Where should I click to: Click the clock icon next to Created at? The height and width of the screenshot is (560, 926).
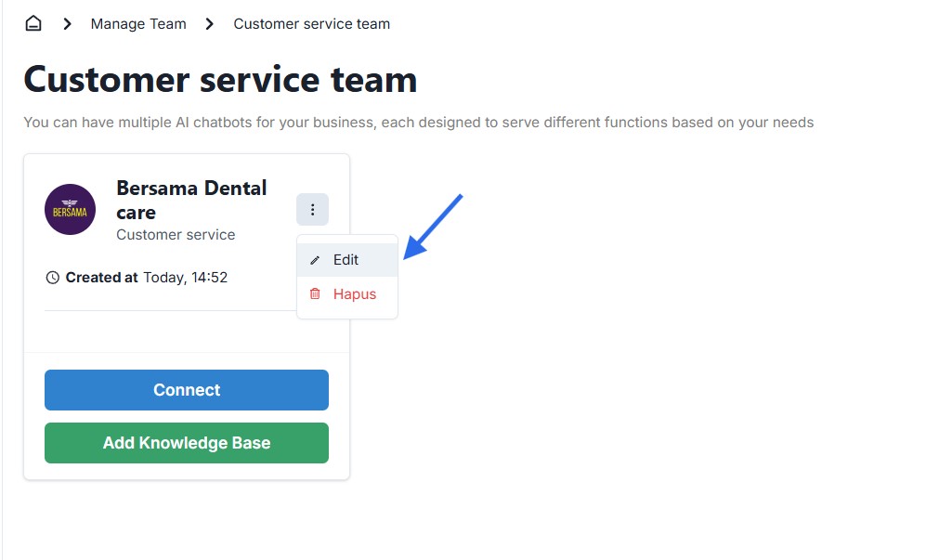52,278
